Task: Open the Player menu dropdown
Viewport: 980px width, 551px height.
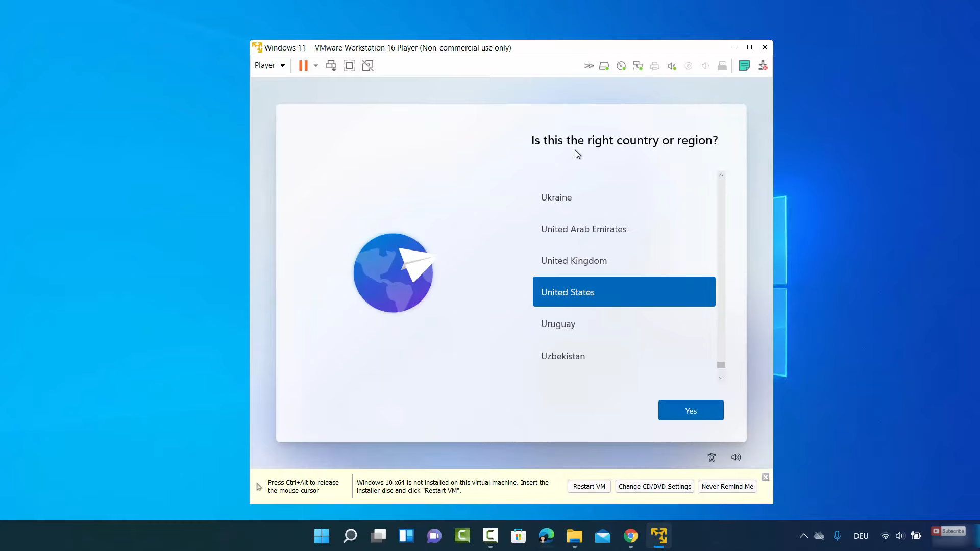Action: [x=269, y=65]
